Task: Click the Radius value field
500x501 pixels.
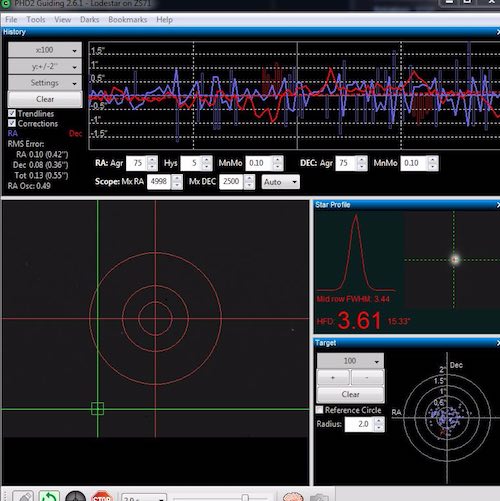Action: tap(360, 424)
